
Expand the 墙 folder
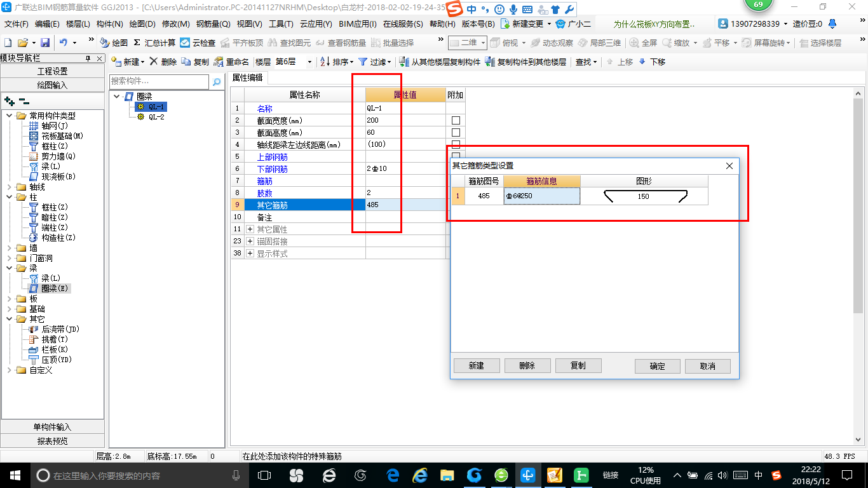pos(9,248)
